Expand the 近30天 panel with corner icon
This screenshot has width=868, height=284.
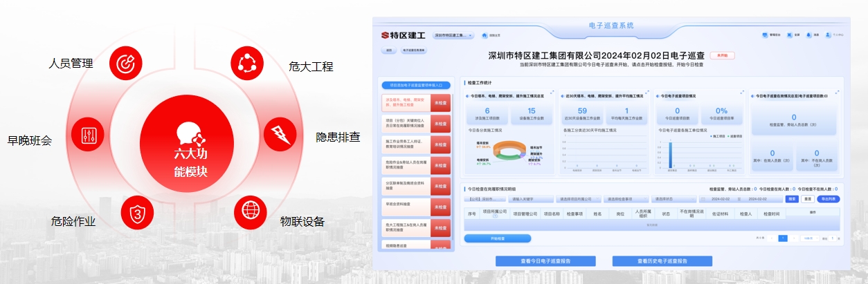647,92
